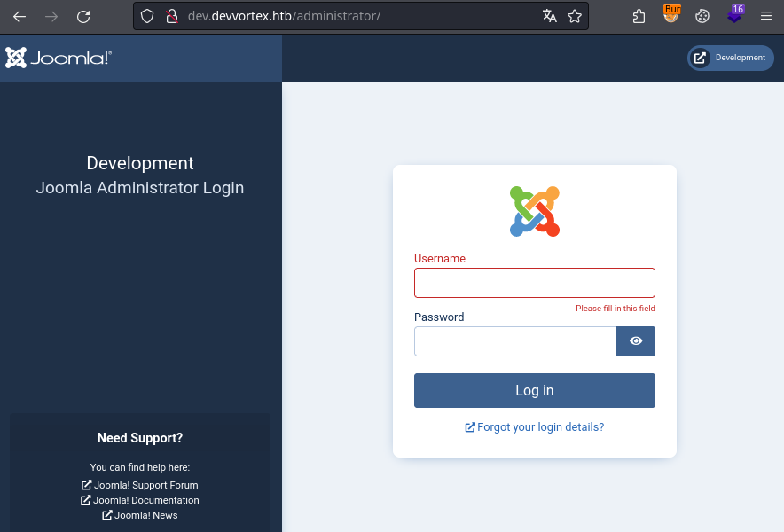Open the Burp proxy extension icon
Viewport: 784px width, 532px height.
click(671, 14)
